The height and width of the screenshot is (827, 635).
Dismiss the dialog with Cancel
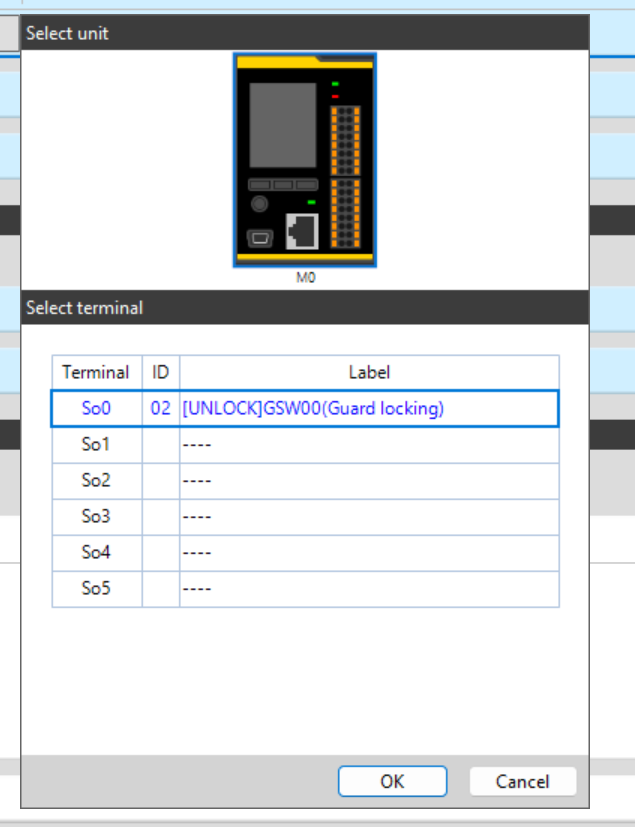pos(523,781)
